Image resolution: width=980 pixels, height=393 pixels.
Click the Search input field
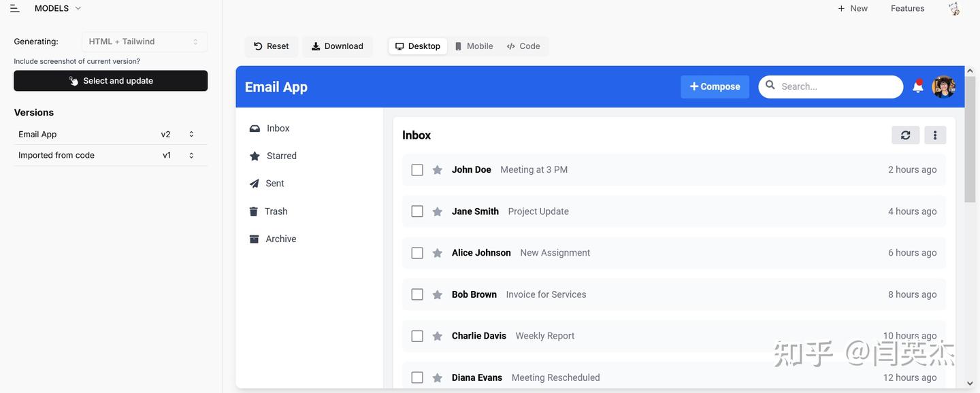[837, 87]
